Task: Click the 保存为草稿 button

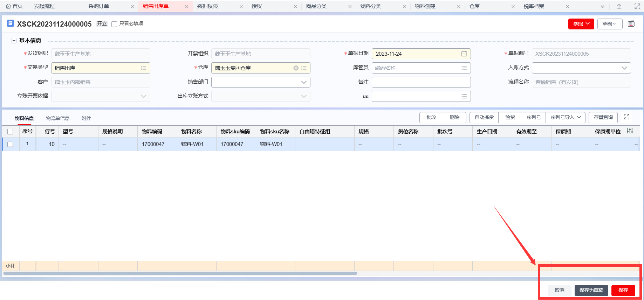Action: (591, 290)
